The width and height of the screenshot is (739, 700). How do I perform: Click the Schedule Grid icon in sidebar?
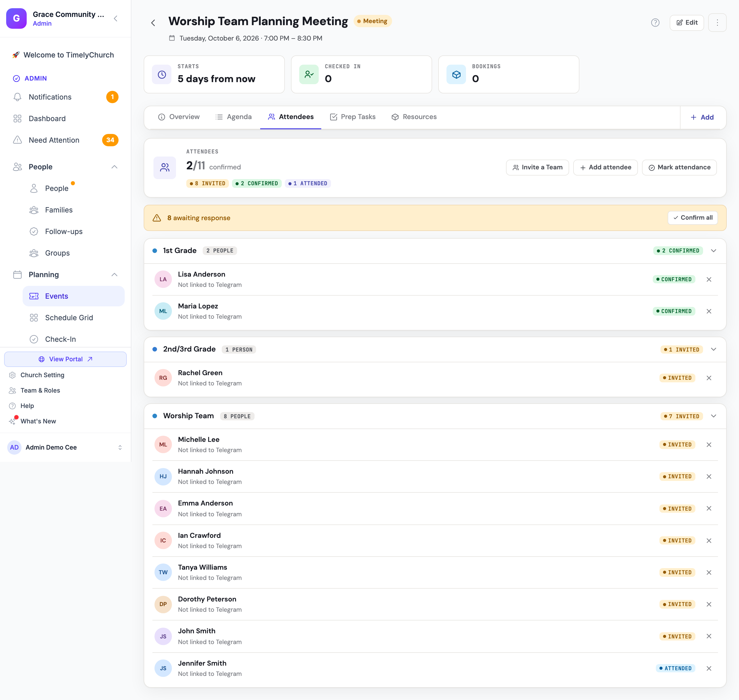pyautogui.click(x=34, y=317)
